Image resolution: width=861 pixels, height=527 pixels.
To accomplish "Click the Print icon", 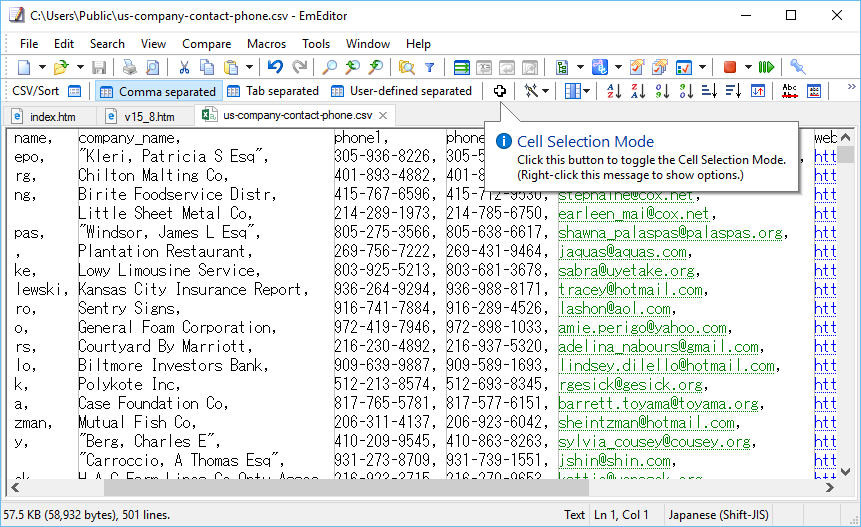I will pyautogui.click(x=130, y=68).
